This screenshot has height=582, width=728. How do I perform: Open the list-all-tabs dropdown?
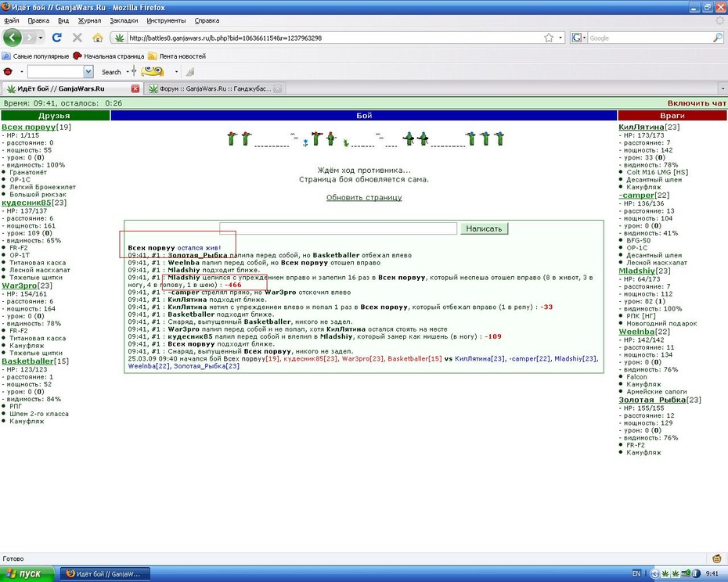tap(723, 88)
